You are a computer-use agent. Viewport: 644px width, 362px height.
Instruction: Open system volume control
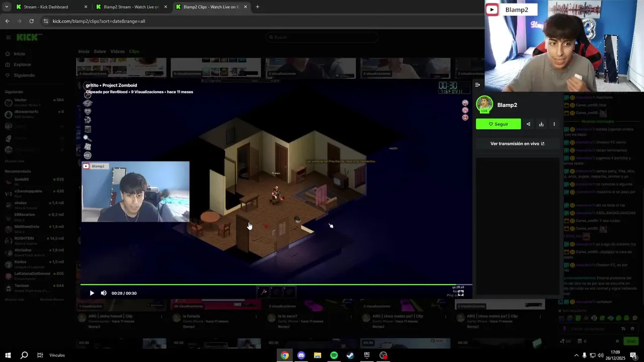(600, 355)
